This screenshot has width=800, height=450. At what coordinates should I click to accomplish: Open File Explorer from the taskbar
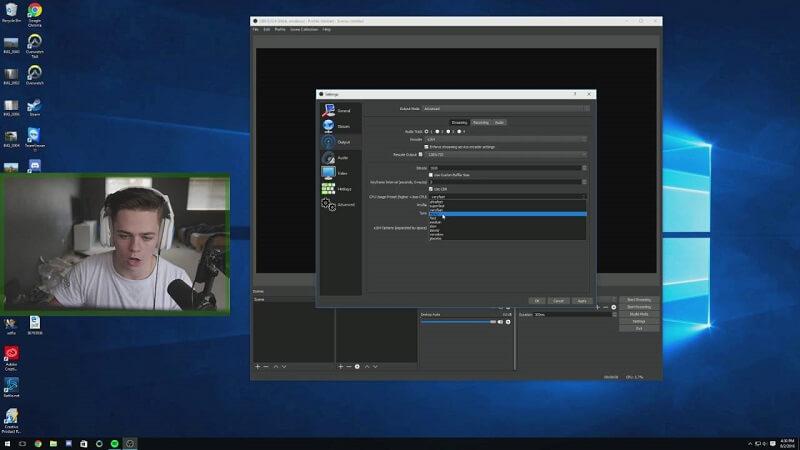[53, 443]
